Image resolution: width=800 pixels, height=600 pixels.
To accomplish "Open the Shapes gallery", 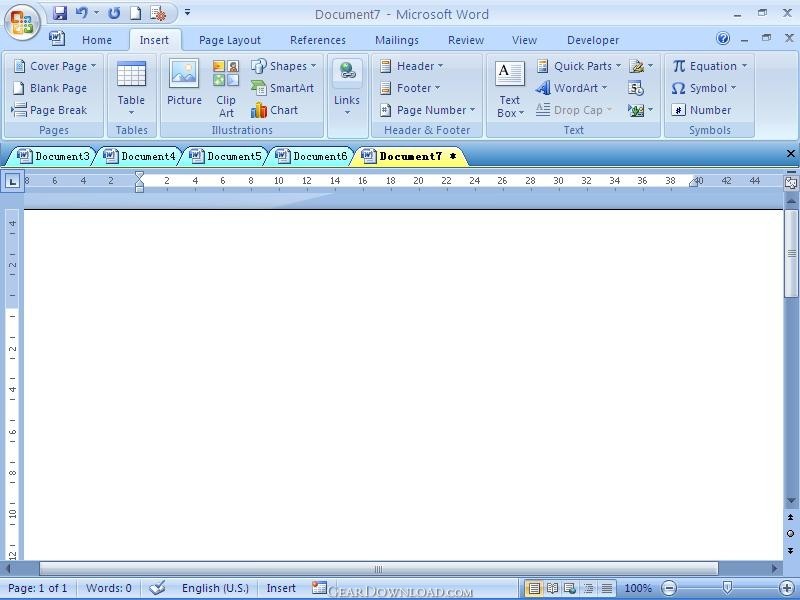I will 284,66.
